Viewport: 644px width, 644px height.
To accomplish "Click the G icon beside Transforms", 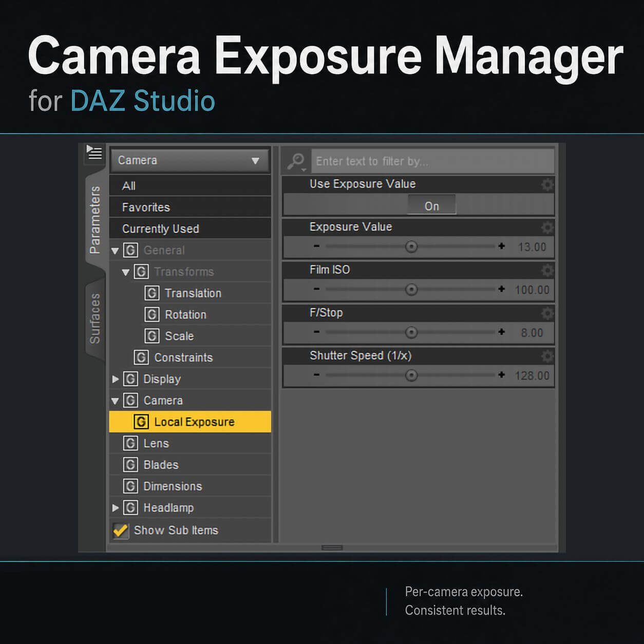I will point(141,272).
